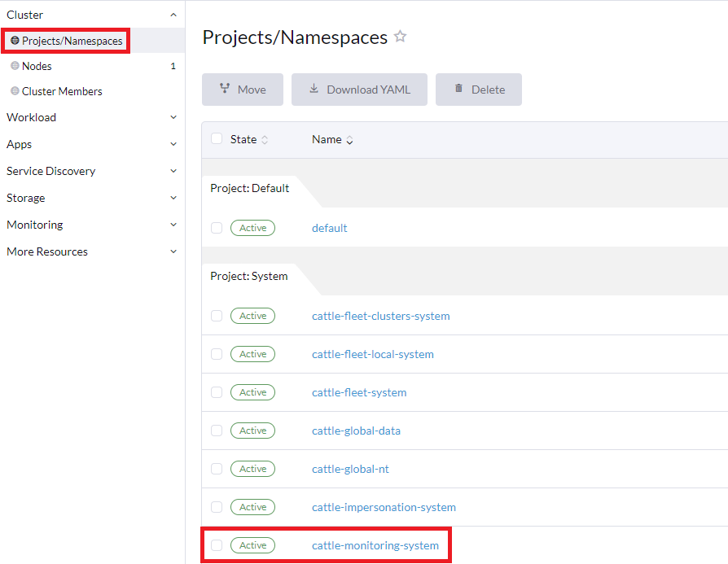Viewport: 728px width, 564px height.
Task: Collapse the Cluster section in the sidebar
Action: tap(172, 14)
